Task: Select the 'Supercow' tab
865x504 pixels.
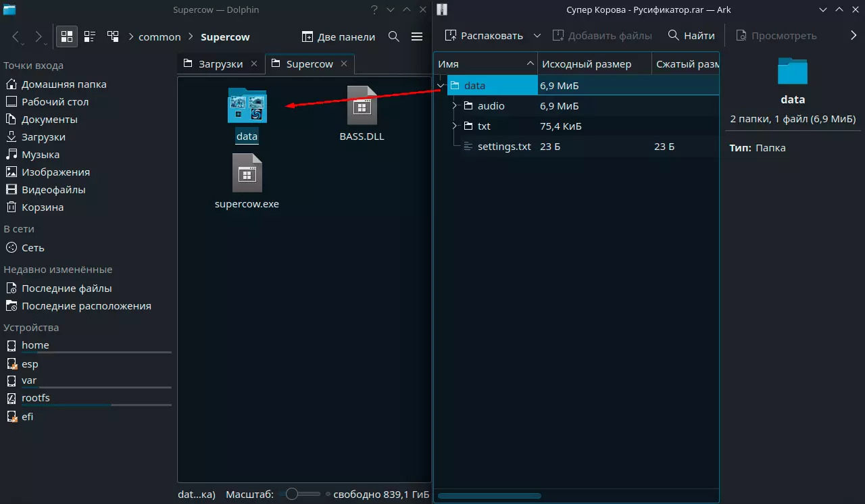Action: coord(310,64)
